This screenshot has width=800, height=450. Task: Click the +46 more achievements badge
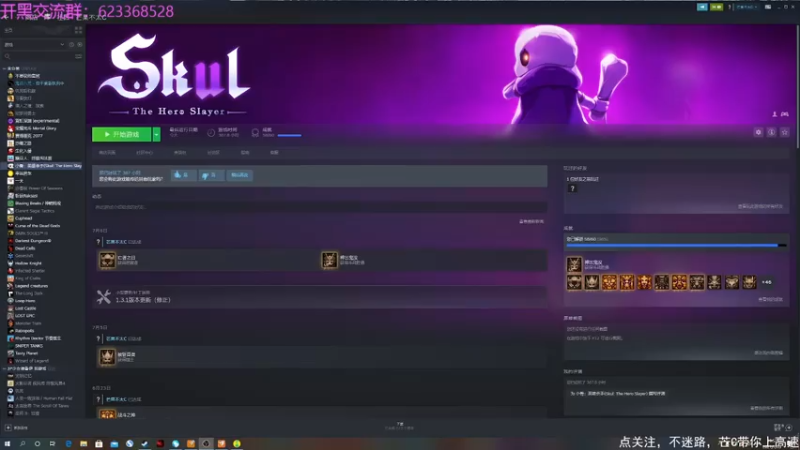pos(766,282)
